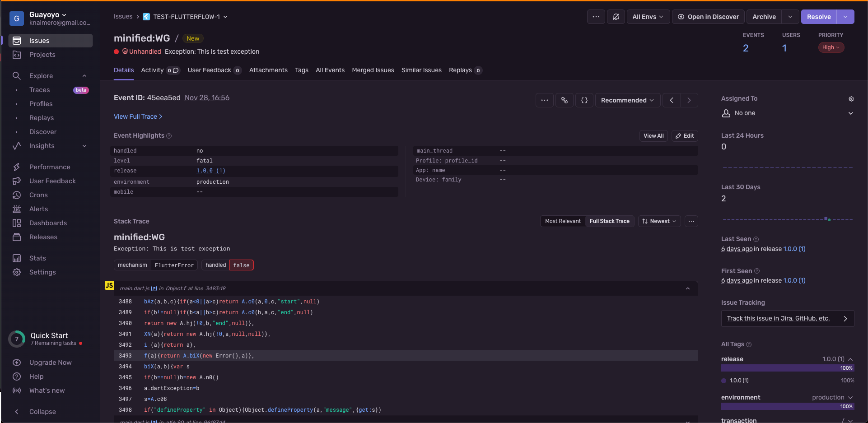Follow the View Full Trace link
This screenshot has width=868, height=423.
pos(138,116)
